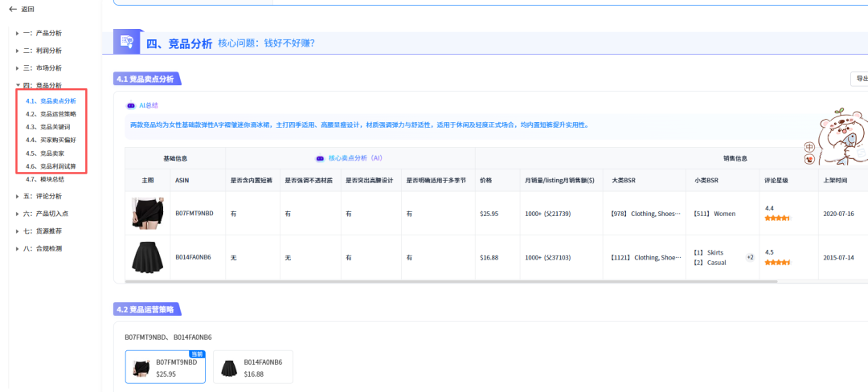Click the 是否突出高腰设计 column header
868x392 pixels.
370,180
